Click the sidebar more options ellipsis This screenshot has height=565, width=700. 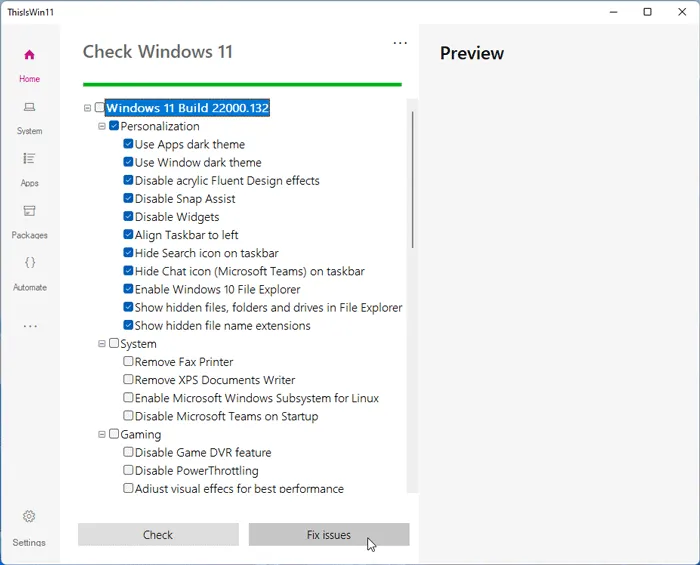point(29,326)
